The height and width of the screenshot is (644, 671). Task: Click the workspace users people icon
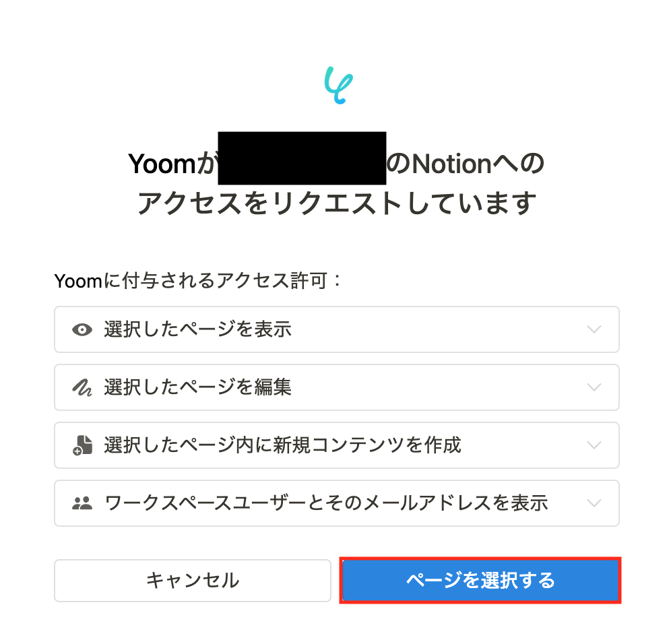pos(81,503)
